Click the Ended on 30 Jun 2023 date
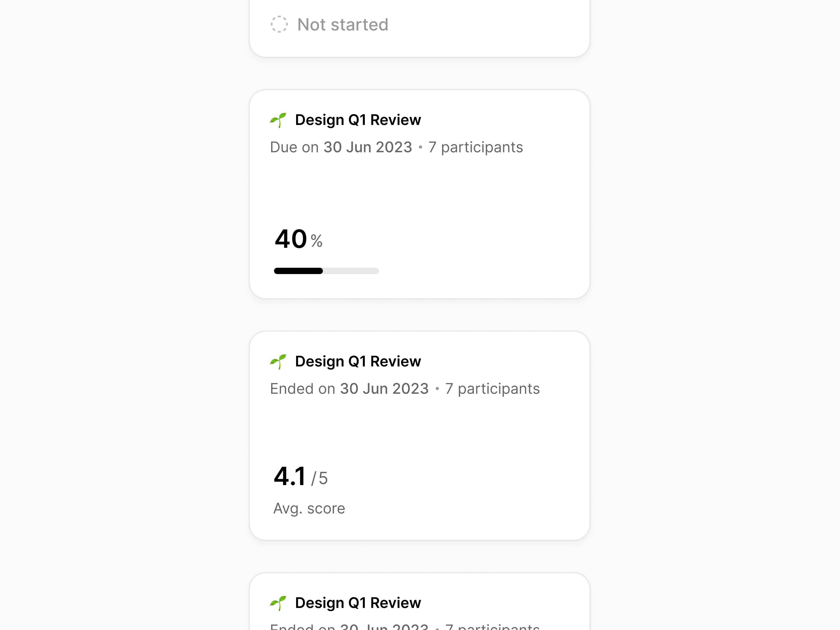 click(349, 388)
